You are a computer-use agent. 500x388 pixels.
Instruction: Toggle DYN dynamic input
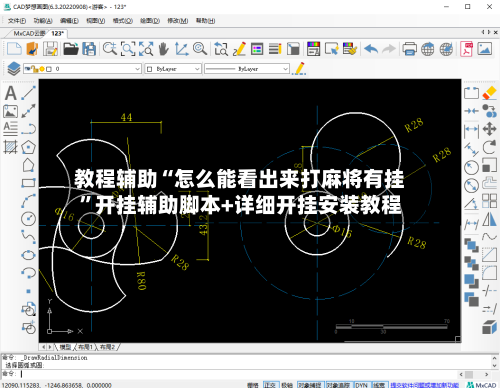tap(361, 385)
